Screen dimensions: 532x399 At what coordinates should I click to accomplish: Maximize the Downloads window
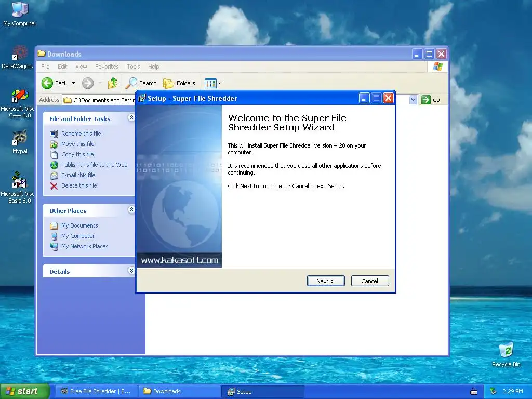point(429,54)
